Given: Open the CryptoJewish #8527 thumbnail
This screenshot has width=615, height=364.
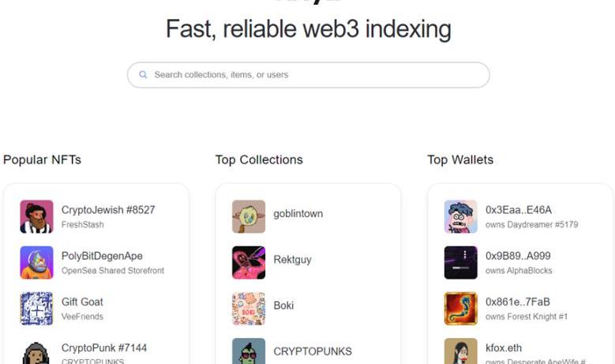Looking at the screenshot, I should click(x=36, y=216).
